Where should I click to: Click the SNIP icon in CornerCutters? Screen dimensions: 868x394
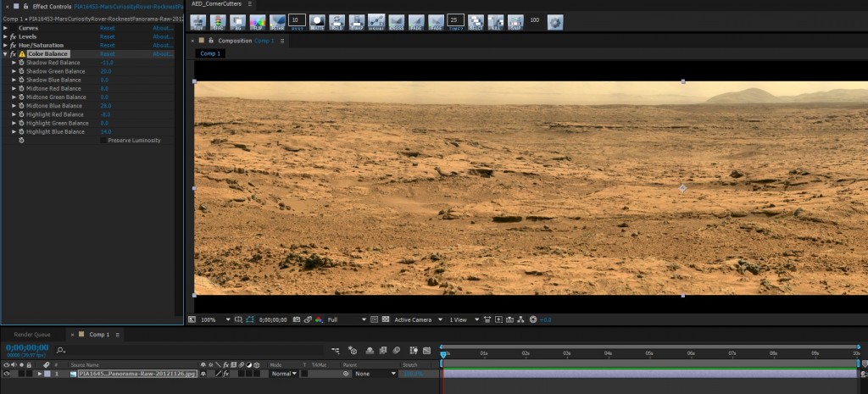coord(515,20)
